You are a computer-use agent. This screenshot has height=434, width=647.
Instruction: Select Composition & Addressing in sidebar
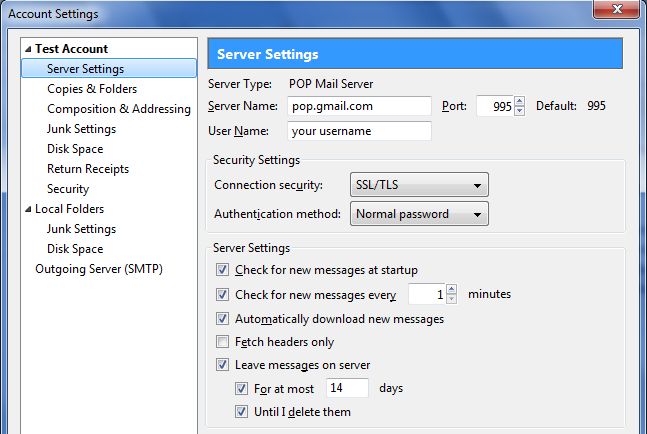pos(119,109)
